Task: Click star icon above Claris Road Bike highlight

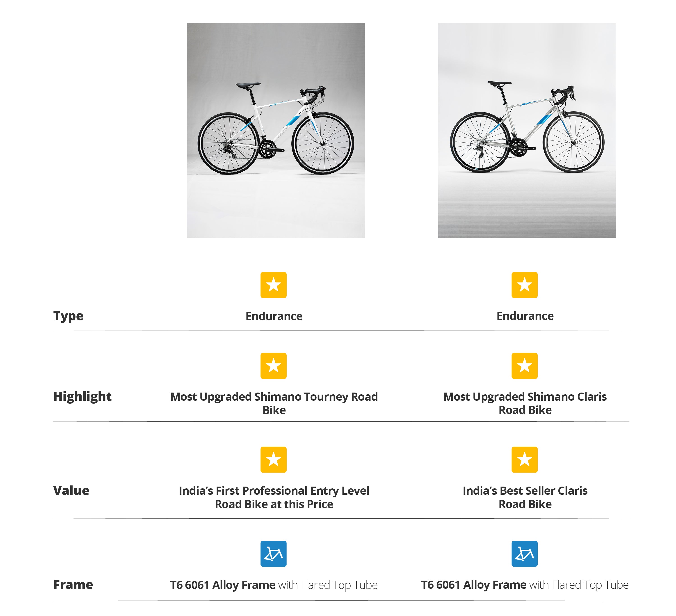Action: click(x=524, y=366)
